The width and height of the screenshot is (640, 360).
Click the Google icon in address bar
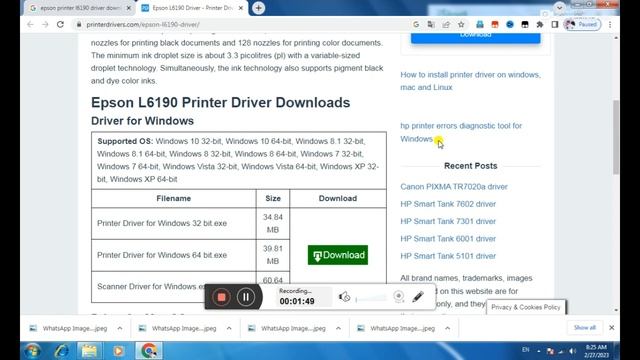click(416, 24)
